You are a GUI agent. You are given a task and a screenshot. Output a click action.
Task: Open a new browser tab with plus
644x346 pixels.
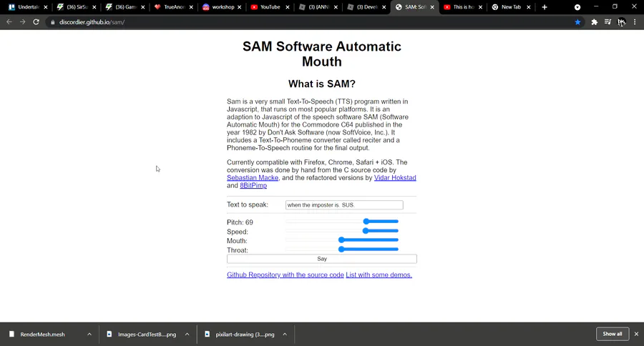(545, 7)
